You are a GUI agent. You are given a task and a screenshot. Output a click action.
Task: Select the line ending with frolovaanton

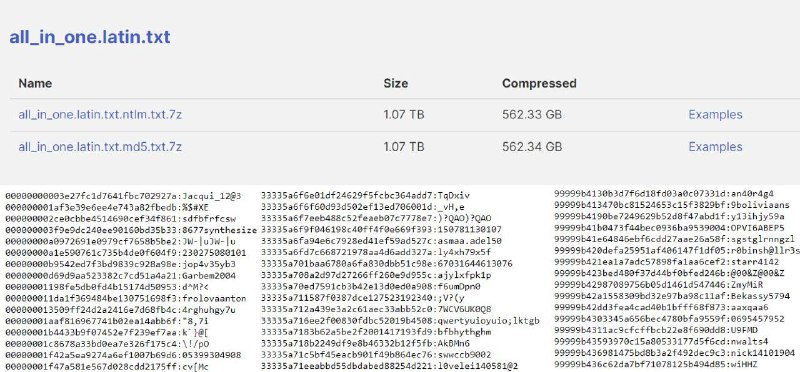126,299
